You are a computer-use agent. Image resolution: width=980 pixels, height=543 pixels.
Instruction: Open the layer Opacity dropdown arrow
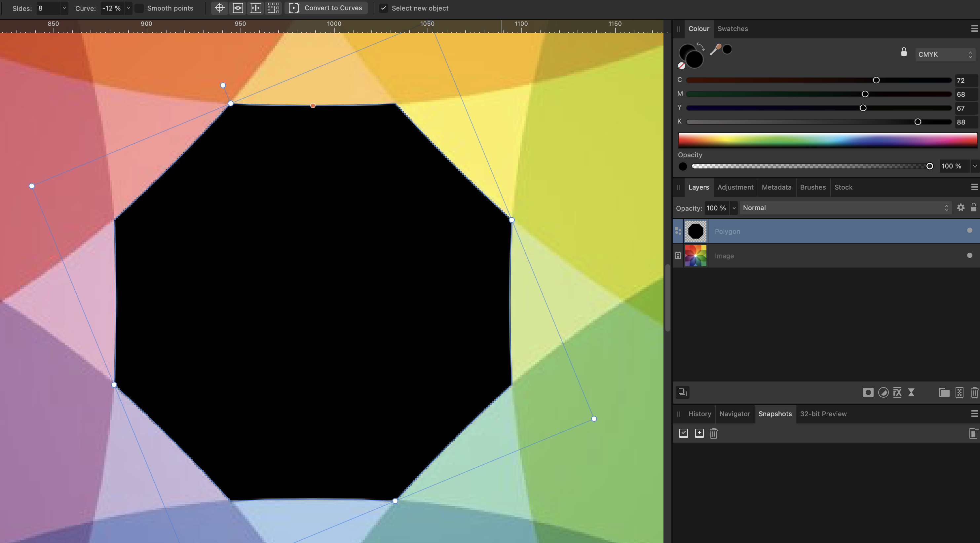tap(734, 208)
